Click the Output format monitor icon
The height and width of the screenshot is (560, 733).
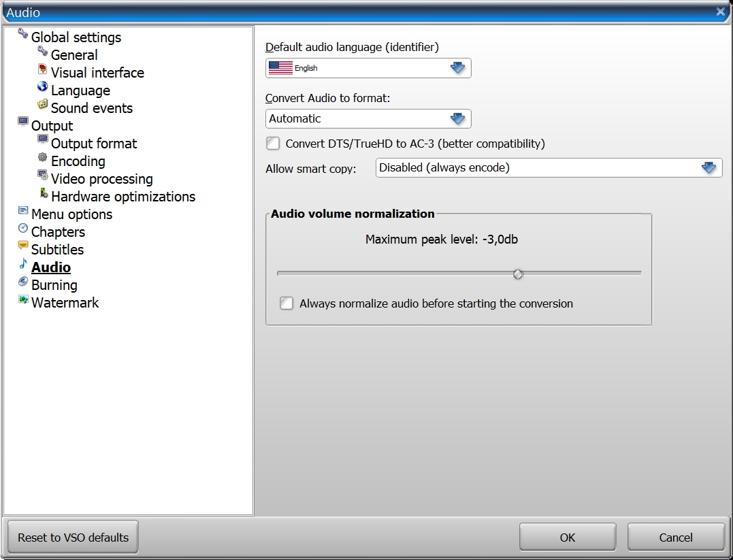(43, 139)
